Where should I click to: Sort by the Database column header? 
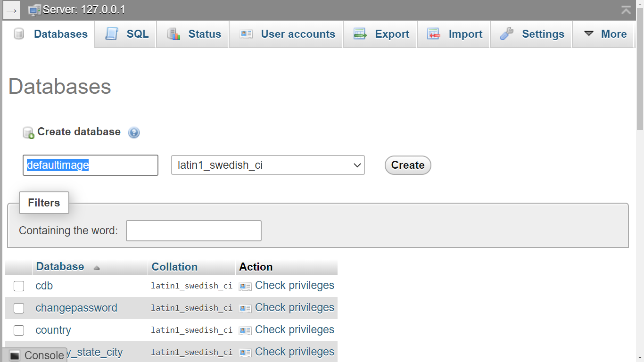pos(60,267)
